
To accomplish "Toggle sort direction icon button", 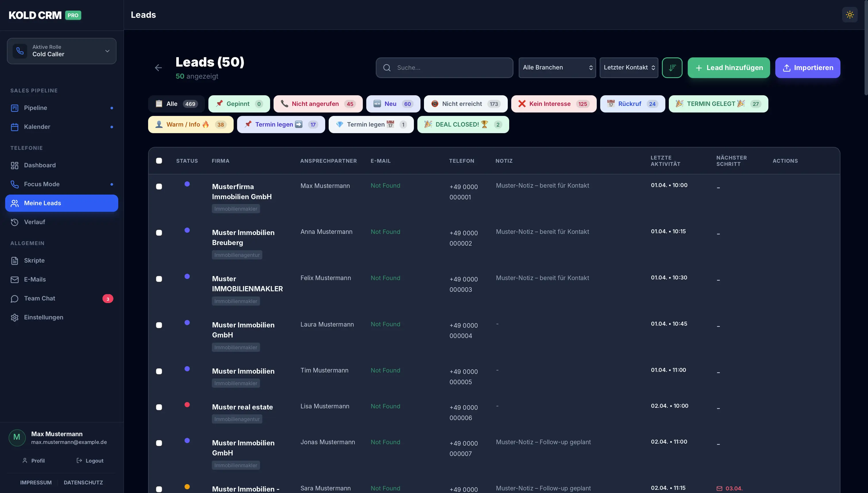I will pos(672,68).
